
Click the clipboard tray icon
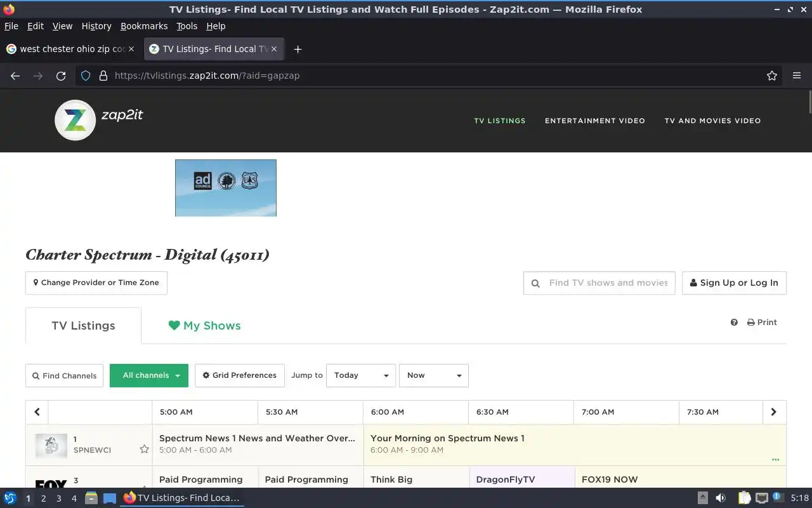point(744,498)
